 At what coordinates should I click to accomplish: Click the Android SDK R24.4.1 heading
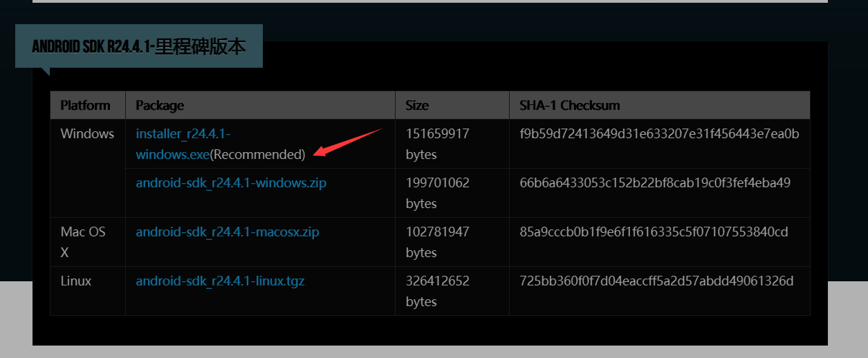pyautogui.click(x=138, y=46)
